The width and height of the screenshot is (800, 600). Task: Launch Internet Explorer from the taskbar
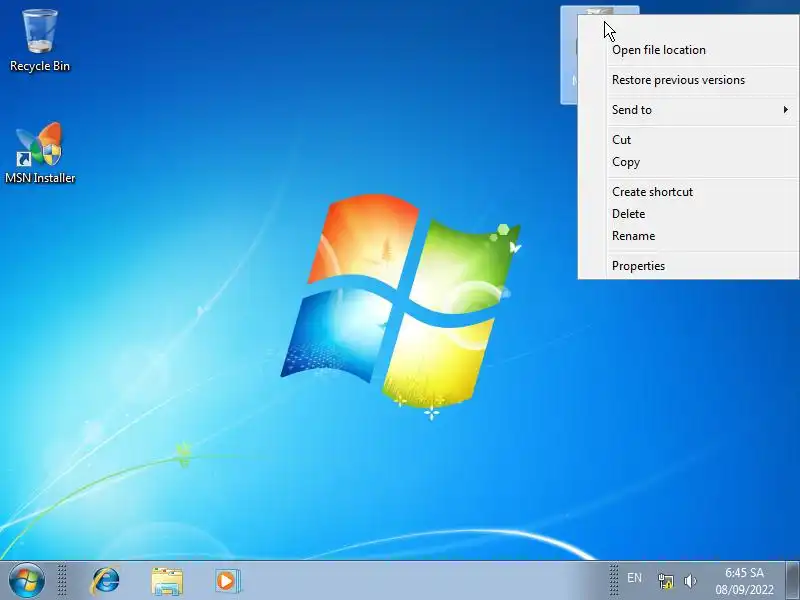click(106, 580)
